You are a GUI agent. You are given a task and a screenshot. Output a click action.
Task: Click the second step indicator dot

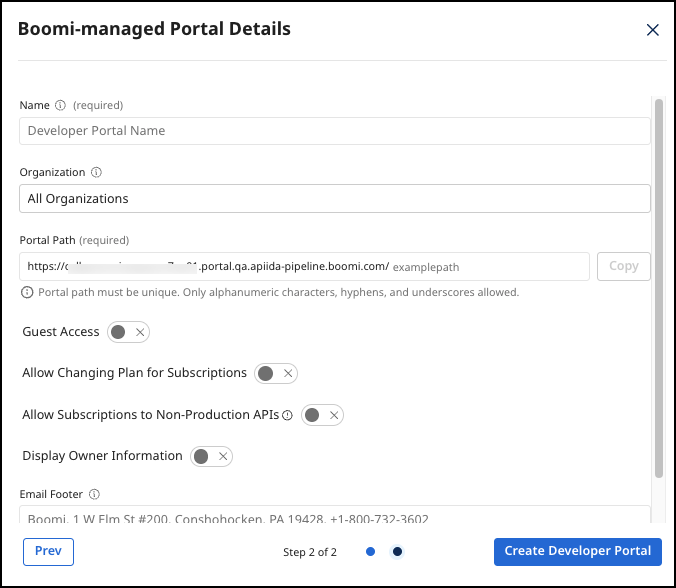point(397,551)
